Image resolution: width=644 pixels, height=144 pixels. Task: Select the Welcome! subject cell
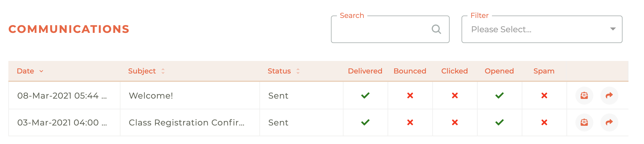pyautogui.click(x=151, y=96)
